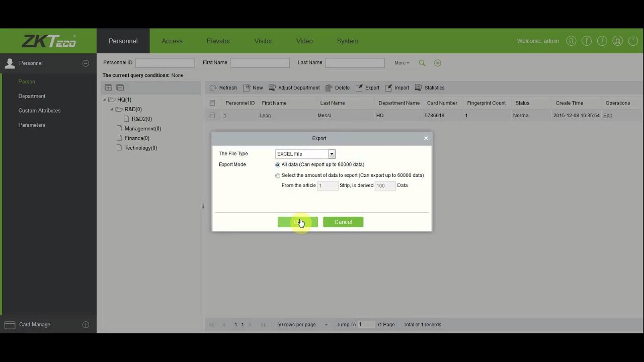Click the power logout icon in header
The image size is (644, 362).
(x=633, y=41)
